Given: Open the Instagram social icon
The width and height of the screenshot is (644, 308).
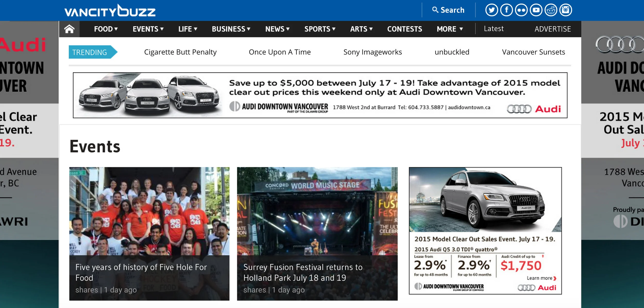Looking at the screenshot, I should [566, 10].
